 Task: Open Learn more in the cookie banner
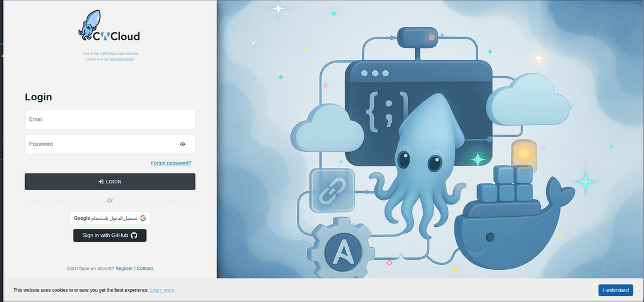(162, 290)
